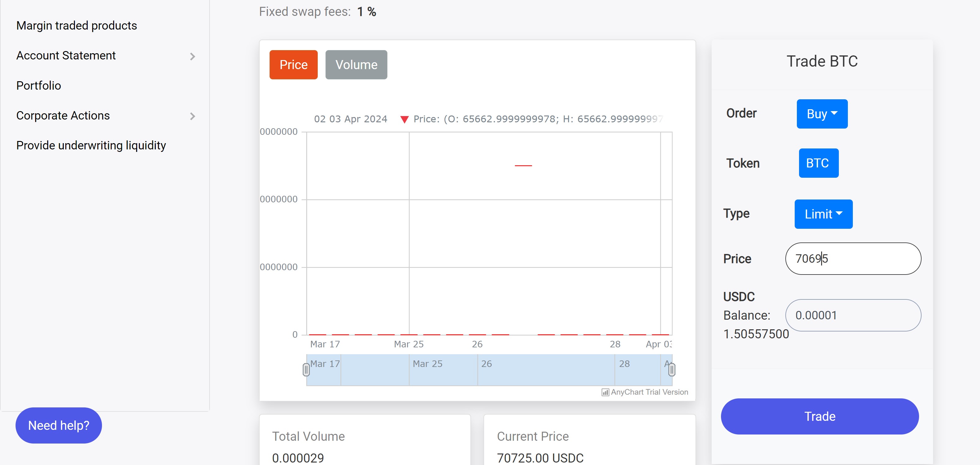Select the BTC token button
Image resolution: width=980 pixels, height=465 pixels.
point(818,163)
